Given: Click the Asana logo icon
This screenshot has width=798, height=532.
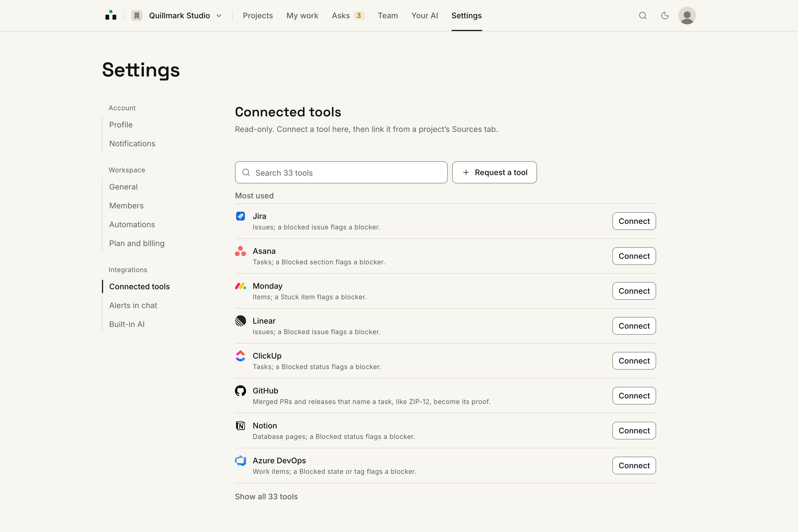Looking at the screenshot, I should (240, 251).
